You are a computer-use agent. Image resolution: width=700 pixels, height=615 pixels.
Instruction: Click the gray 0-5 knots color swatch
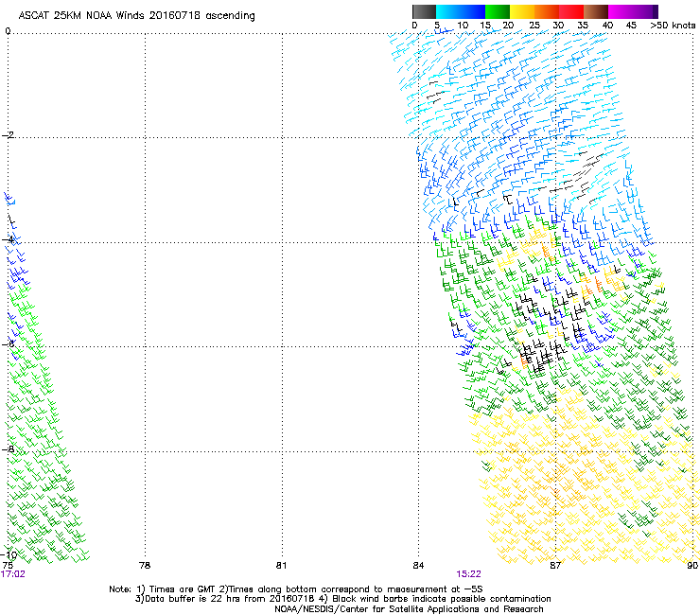pyautogui.click(x=424, y=11)
